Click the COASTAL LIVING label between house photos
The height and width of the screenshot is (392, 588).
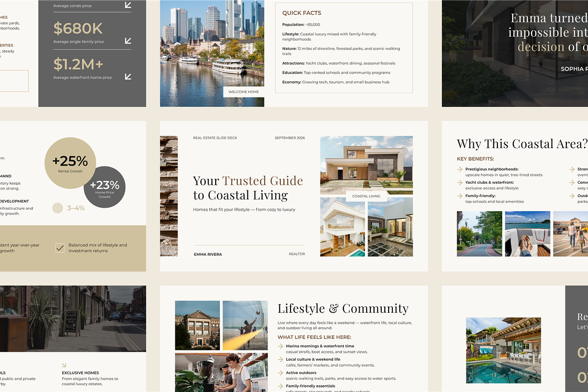click(367, 196)
